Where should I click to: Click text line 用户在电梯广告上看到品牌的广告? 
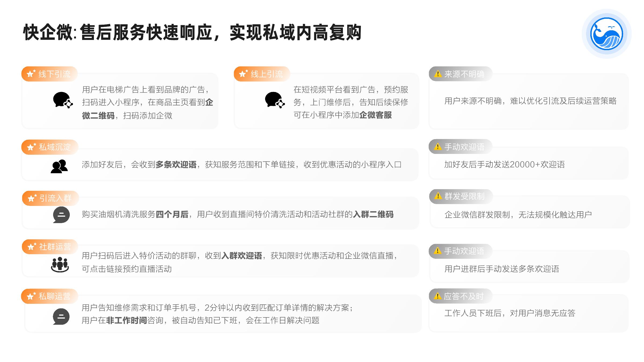tap(146, 89)
